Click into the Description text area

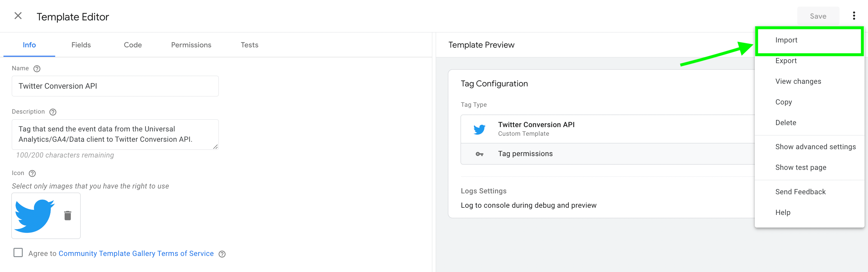(x=115, y=135)
